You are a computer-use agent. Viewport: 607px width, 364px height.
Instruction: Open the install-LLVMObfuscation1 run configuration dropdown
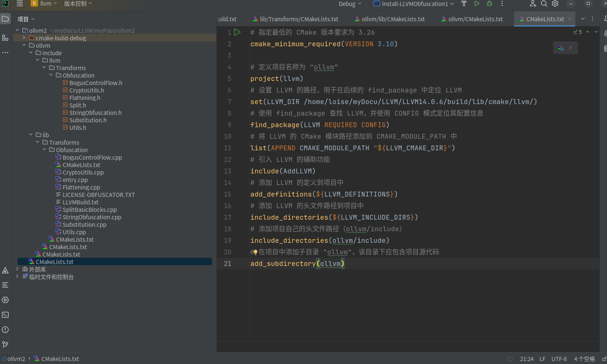(414, 4)
